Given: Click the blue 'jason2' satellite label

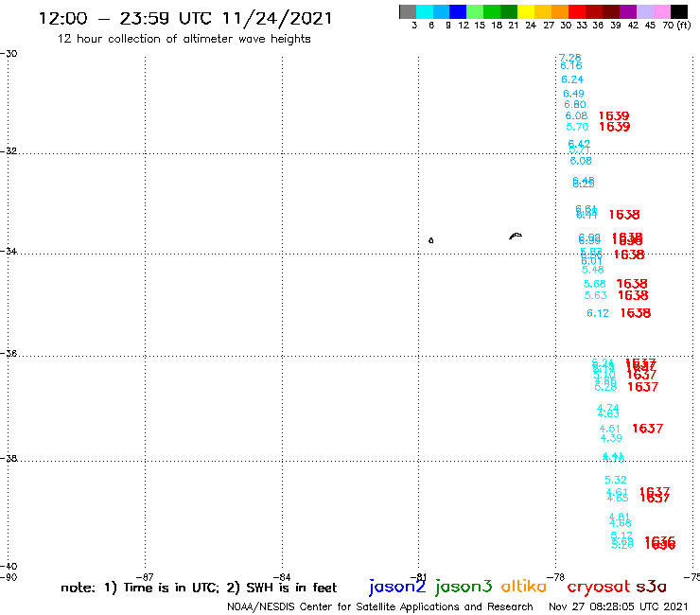Looking at the screenshot, I should [x=397, y=587].
